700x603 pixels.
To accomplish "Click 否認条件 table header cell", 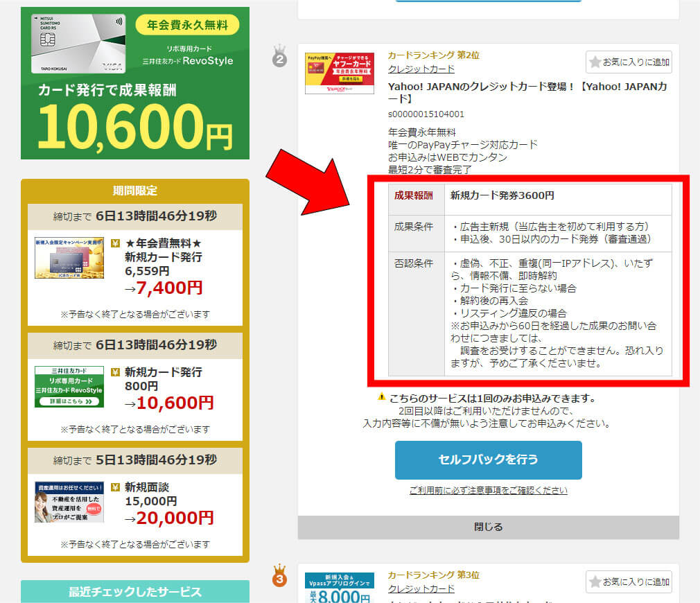I will pos(416,314).
